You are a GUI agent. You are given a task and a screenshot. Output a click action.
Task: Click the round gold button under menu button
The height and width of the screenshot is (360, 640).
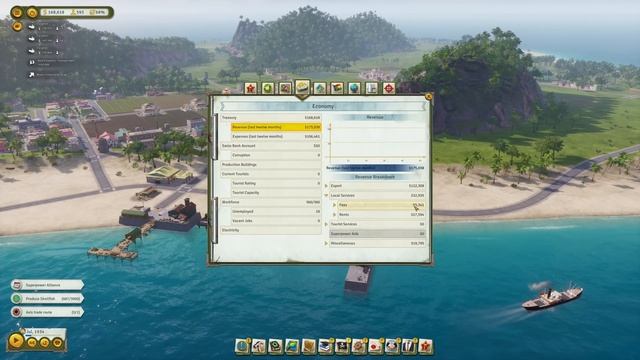17,27
